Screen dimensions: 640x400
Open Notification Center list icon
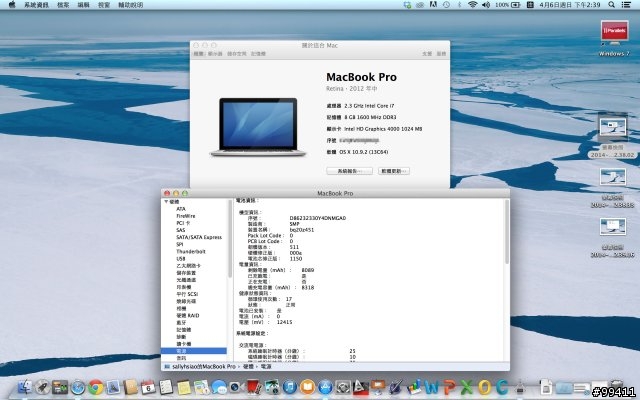[626, 5]
